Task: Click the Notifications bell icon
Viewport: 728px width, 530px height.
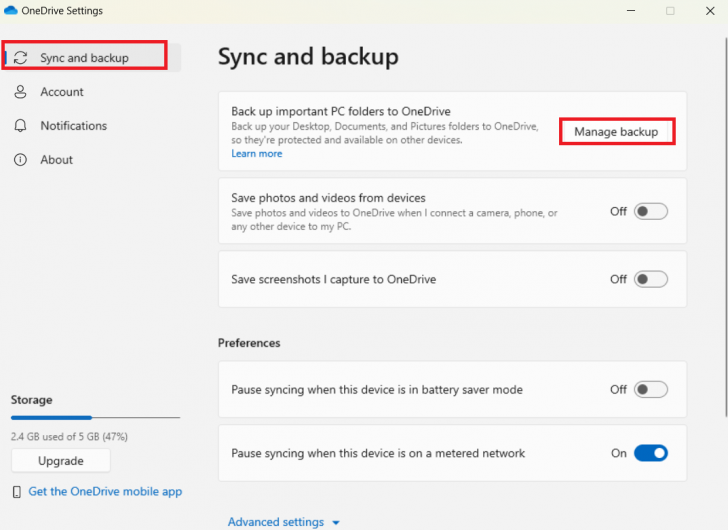Action: (20, 126)
